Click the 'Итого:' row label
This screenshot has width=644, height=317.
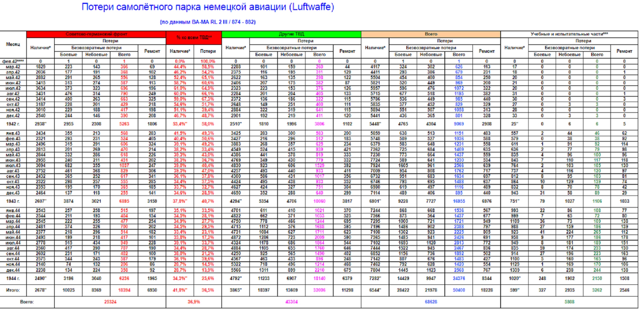coord(13,290)
